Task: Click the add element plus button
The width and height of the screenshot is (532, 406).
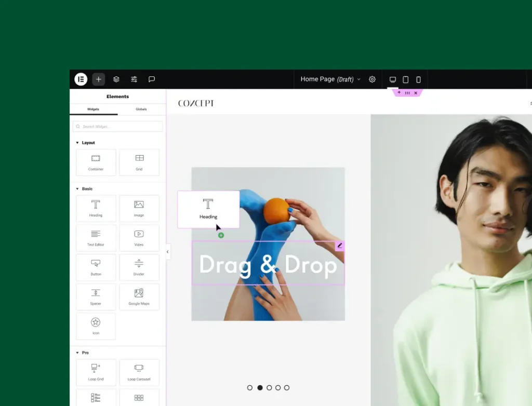Action: pyautogui.click(x=99, y=79)
